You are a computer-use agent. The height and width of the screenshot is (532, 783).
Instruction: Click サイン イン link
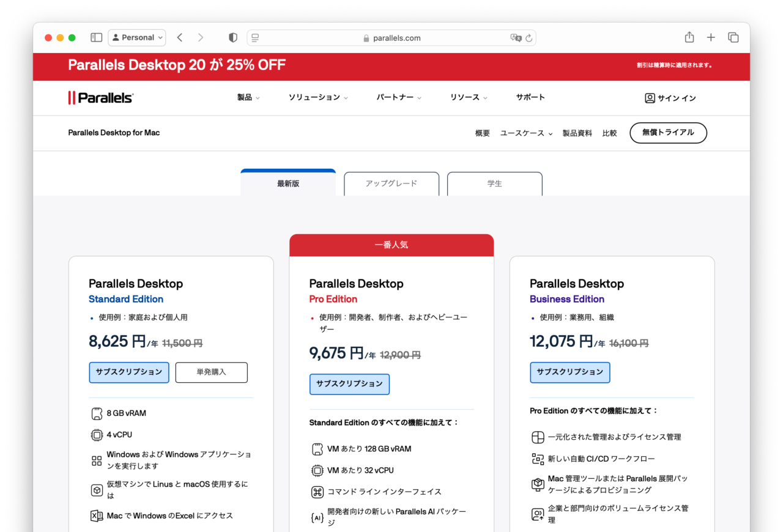click(677, 98)
